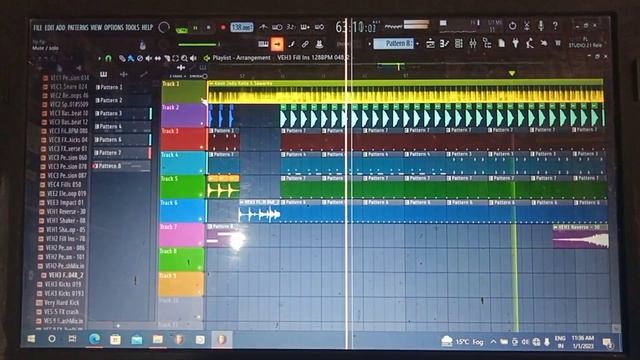Screen dimensions: 640x360
Task: Toggle typing keyboard to piano icon
Action: click(263, 44)
